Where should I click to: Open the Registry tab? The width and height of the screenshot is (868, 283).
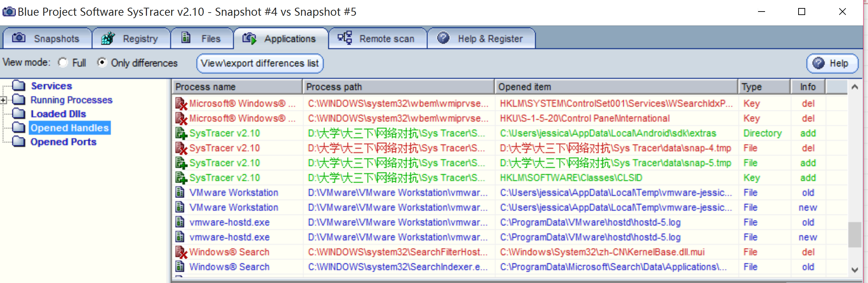131,38
